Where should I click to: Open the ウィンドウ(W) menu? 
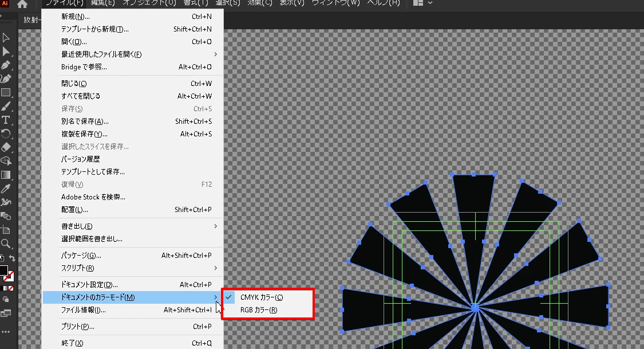tap(335, 3)
